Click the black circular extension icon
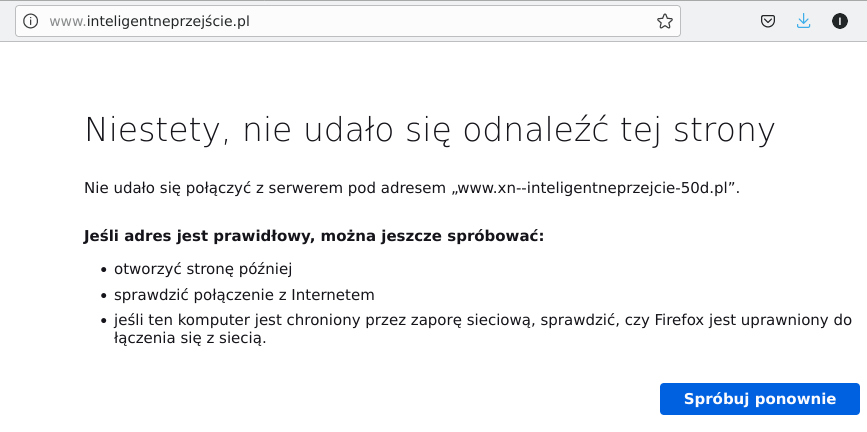Screen dimensions: 867x432 [840, 21]
